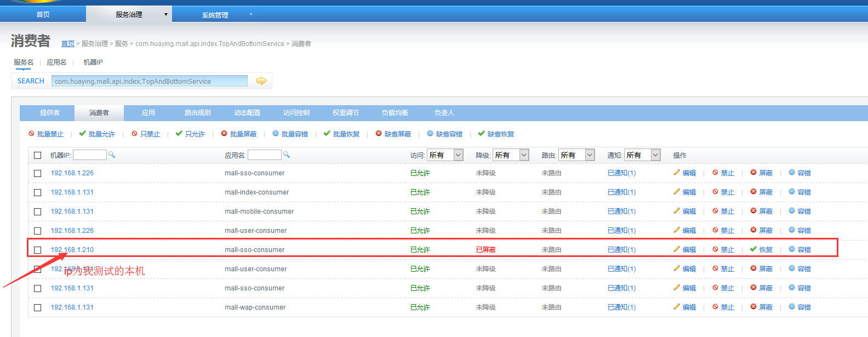Open the 首页 breadcrumb link

point(68,44)
